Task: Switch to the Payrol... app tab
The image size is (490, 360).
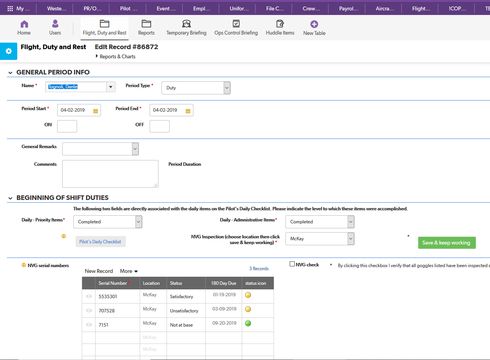Action: point(348,8)
